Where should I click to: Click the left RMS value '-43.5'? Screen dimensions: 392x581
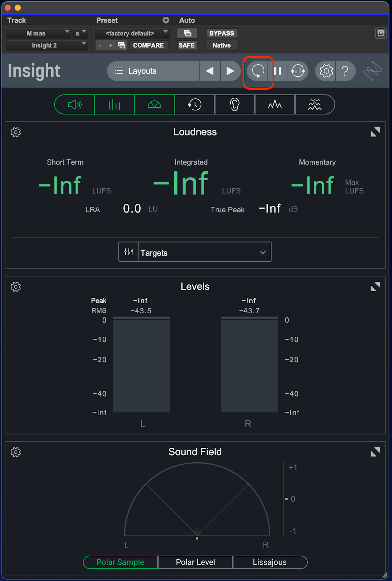click(141, 311)
